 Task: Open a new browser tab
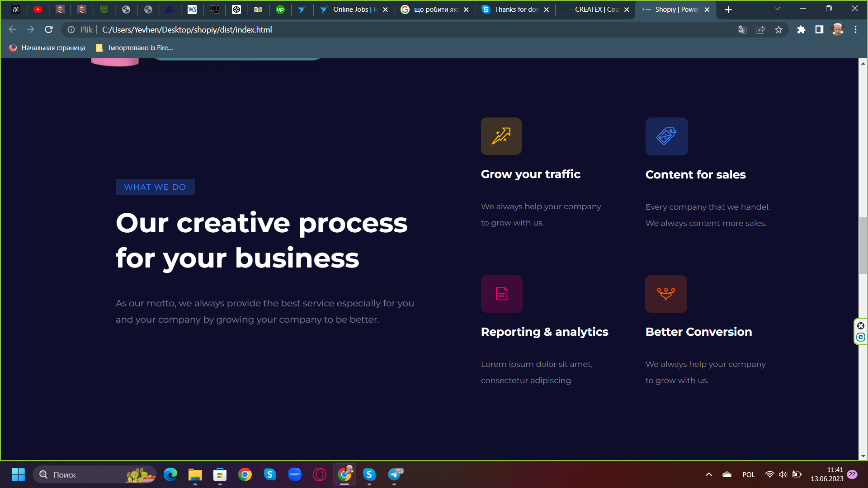tap(728, 9)
